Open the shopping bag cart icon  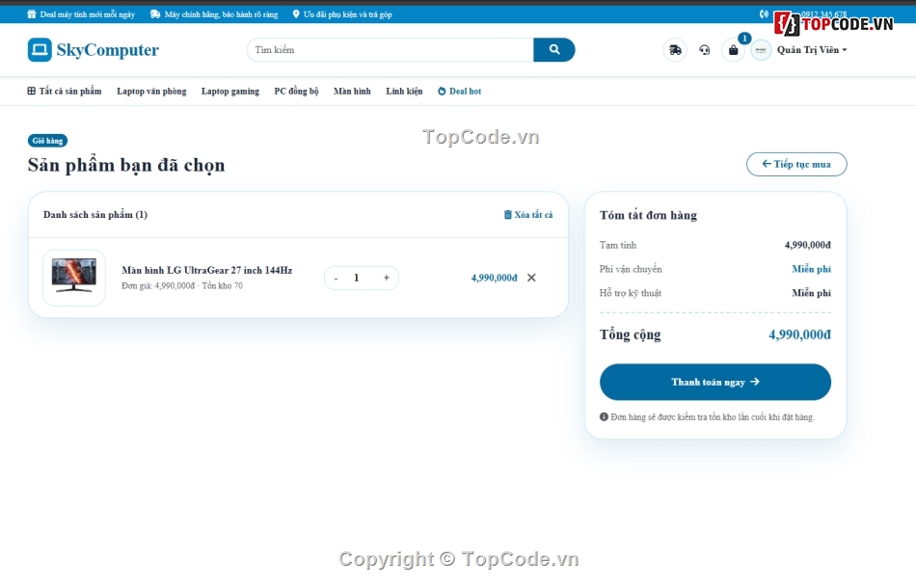(x=733, y=50)
